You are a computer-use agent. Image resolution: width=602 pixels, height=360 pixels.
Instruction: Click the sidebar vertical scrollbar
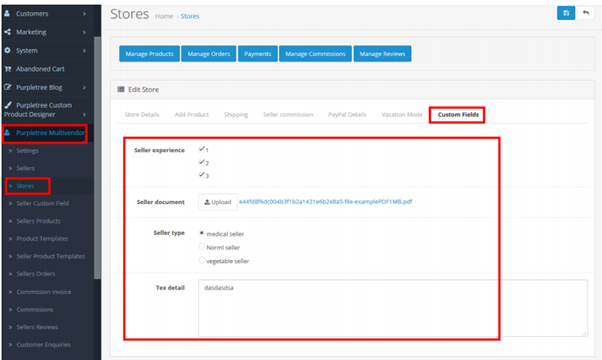(97, 158)
